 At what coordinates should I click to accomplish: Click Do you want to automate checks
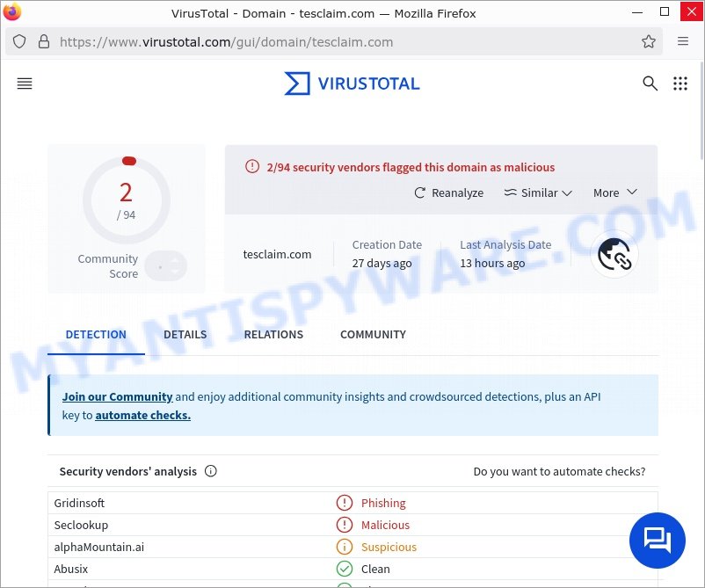559,472
